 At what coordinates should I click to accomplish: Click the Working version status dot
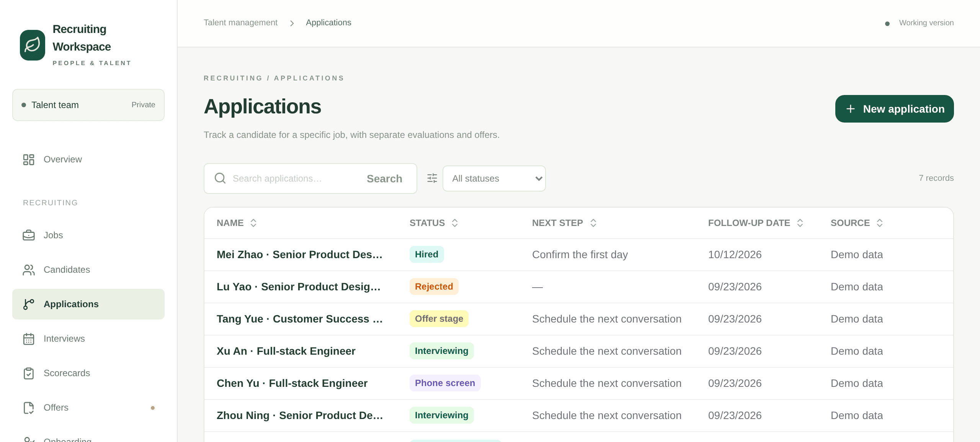click(x=887, y=24)
